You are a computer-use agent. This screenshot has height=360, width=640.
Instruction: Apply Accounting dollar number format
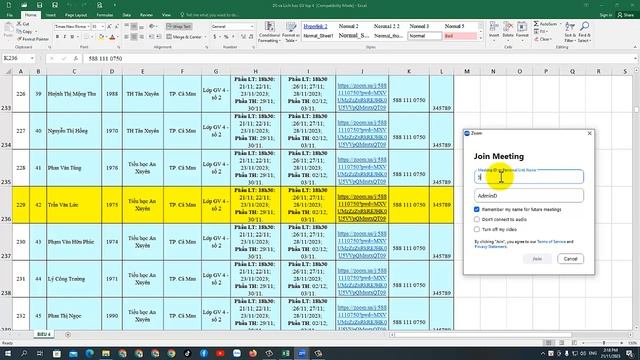(x=215, y=37)
